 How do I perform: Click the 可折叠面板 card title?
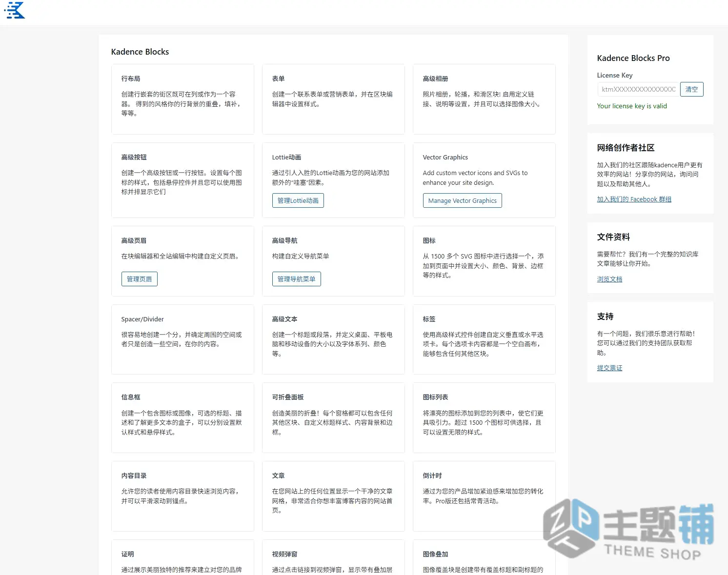(x=288, y=397)
